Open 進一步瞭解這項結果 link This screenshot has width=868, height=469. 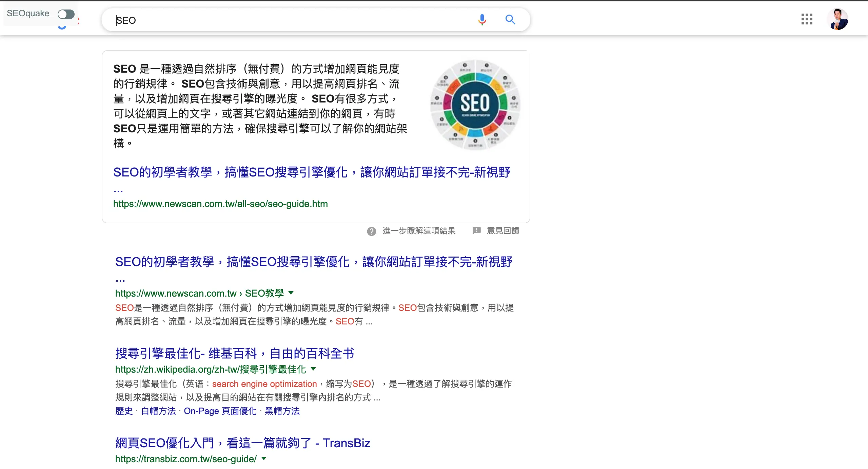coord(419,231)
